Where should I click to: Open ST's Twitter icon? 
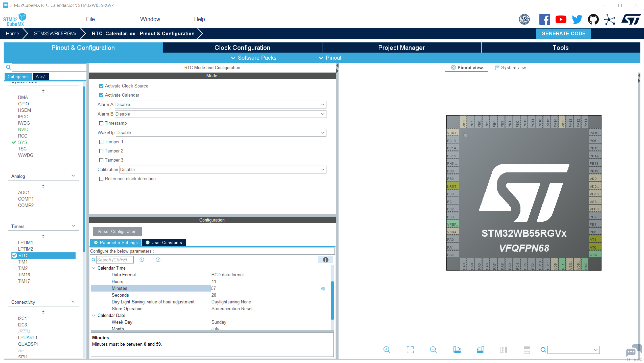(x=577, y=19)
